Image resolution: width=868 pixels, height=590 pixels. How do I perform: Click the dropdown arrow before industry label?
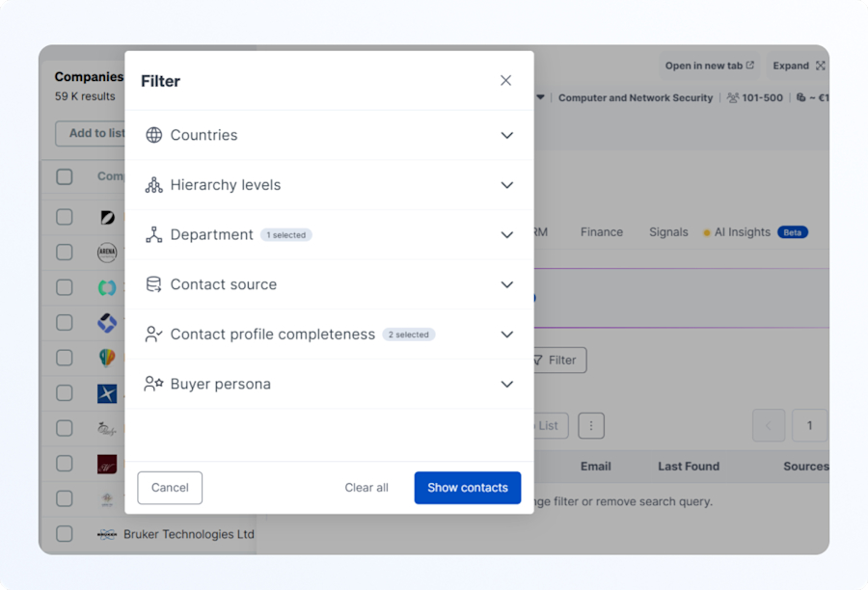coord(540,97)
